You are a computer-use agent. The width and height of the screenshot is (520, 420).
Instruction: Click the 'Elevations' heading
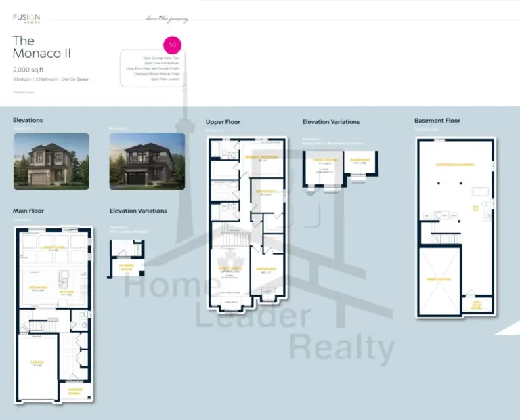pyautogui.click(x=28, y=120)
